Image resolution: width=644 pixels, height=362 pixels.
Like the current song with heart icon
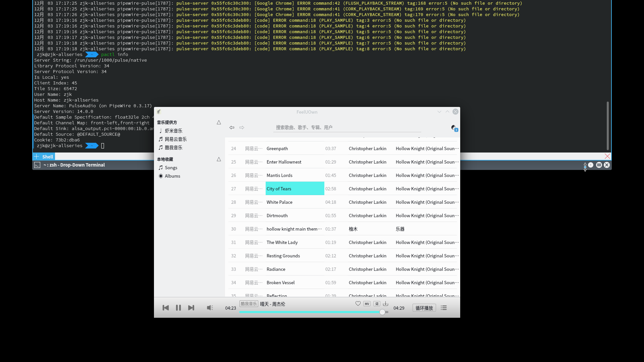coord(358,304)
